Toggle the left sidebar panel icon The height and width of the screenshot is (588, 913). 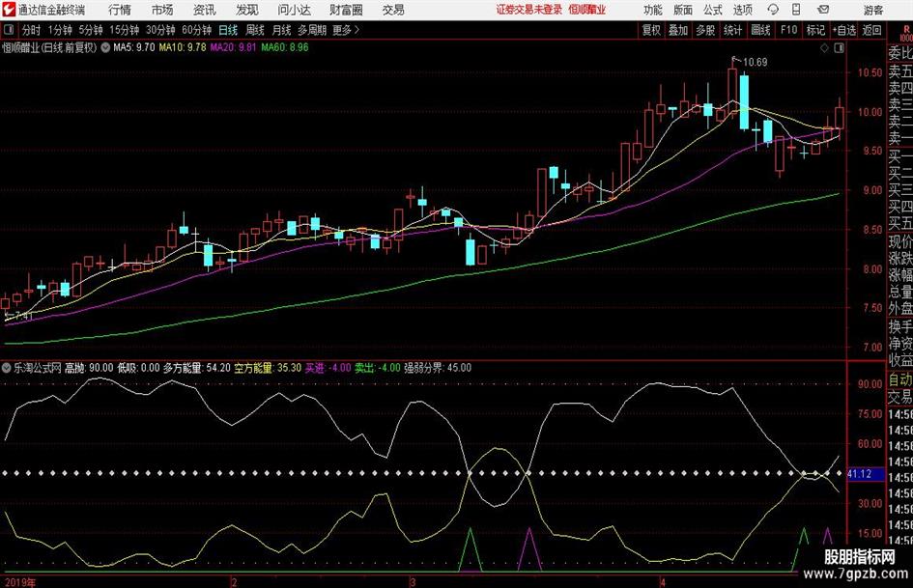(8, 30)
